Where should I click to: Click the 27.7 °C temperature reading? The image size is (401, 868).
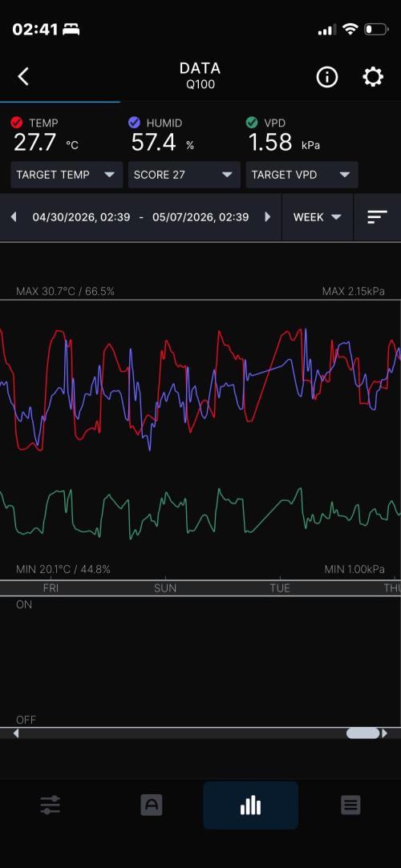pos(46,143)
